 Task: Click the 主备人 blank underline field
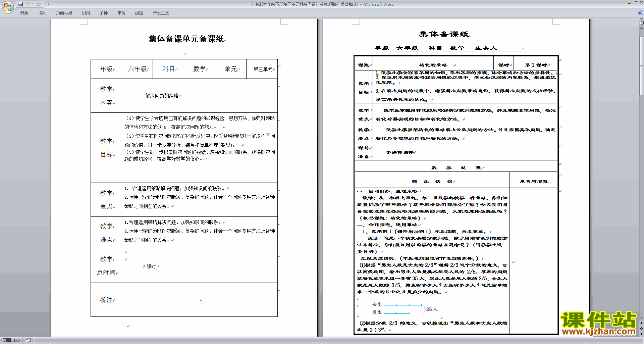509,48
